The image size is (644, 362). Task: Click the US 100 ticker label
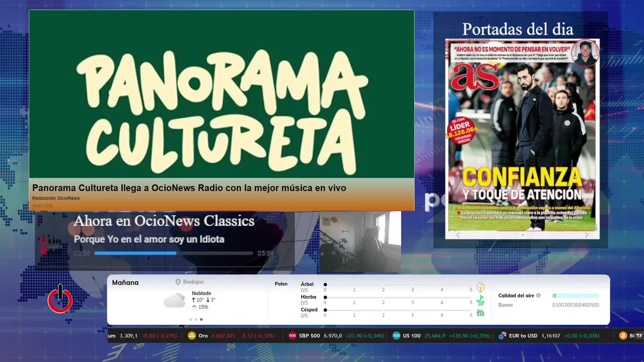tap(412, 336)
